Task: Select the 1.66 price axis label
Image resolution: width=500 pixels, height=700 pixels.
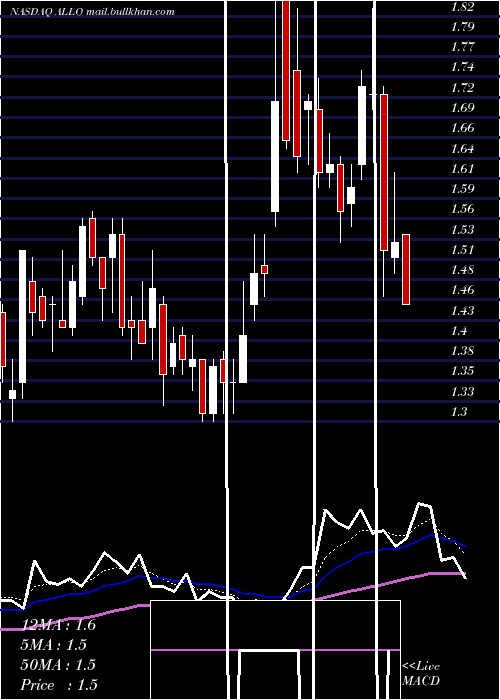Action: click(x=462, y=128)
